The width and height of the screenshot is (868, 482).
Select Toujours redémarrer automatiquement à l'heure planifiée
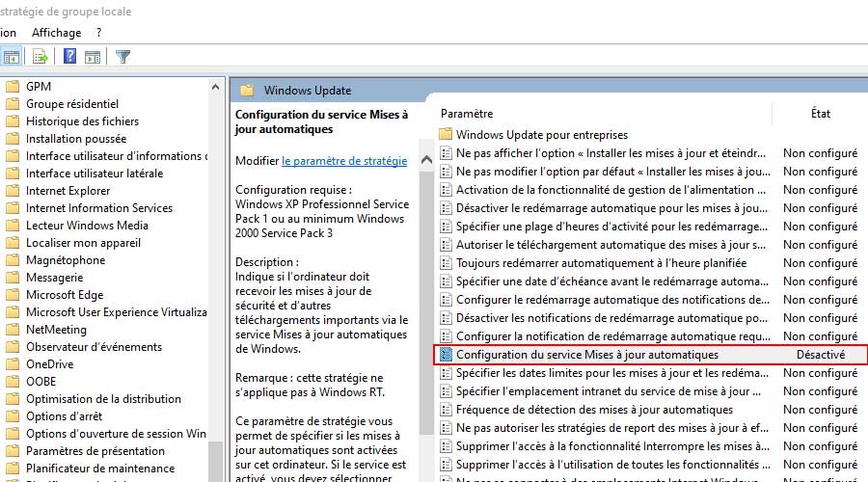coord(601,263)
